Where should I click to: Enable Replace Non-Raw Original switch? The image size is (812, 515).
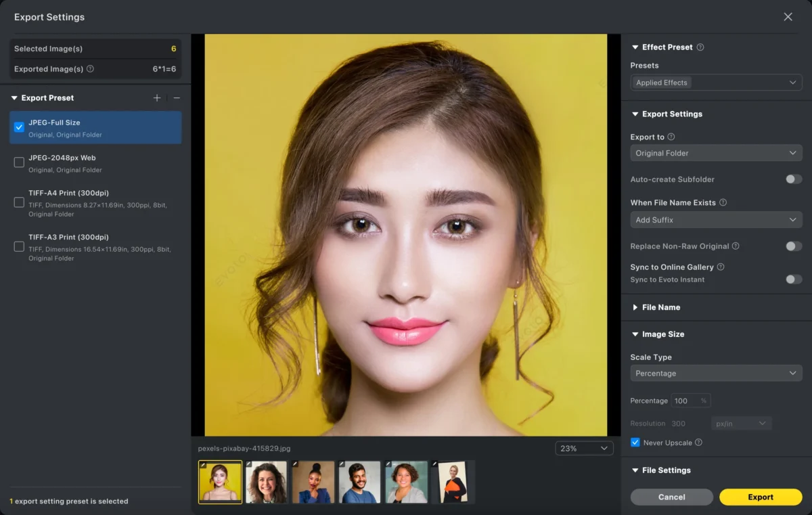[793, 246]
